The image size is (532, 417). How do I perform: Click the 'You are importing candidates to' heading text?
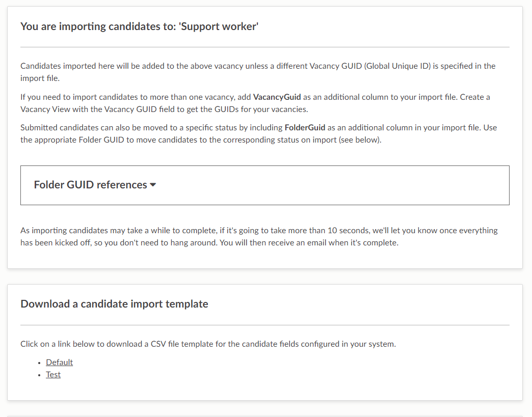pyautogui.click(x=97, y=26)
